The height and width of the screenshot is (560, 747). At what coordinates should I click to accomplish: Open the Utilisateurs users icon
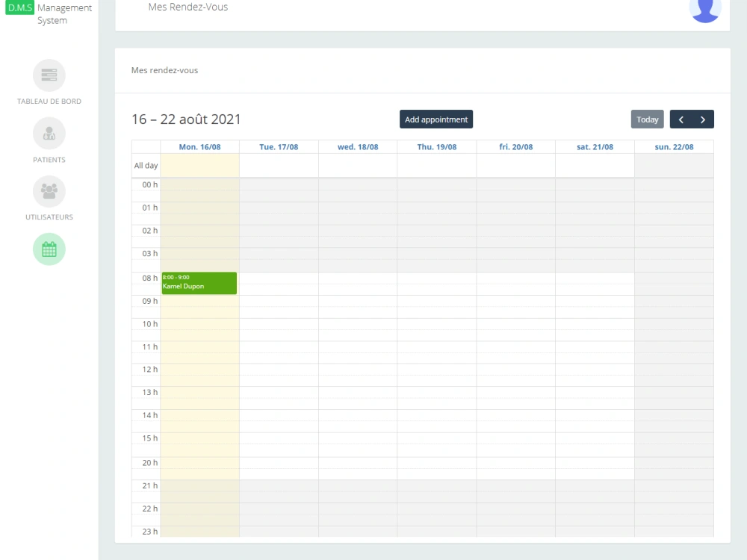pyautogui.click(x=49, y=191)
